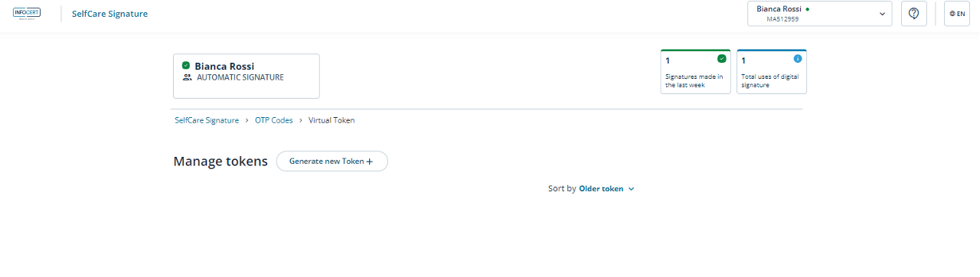Go to SelfCare Signature breadcrumb
The image size is (980, 277).
tap(207, 120)
